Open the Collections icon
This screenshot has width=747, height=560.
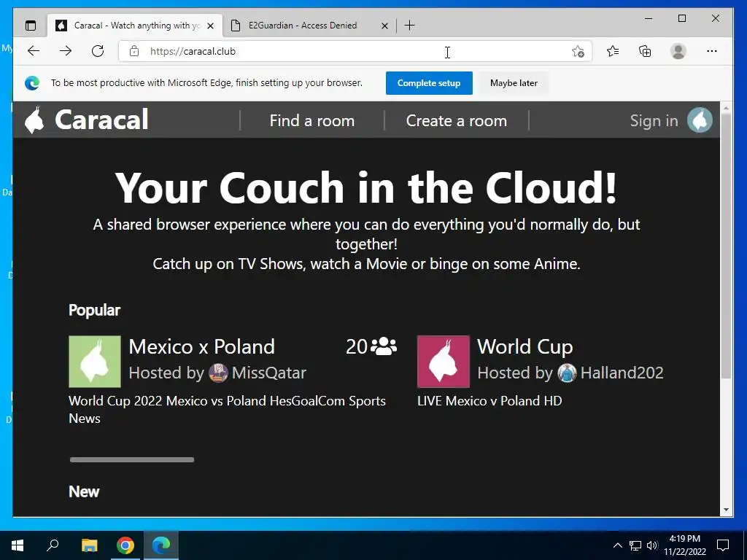645,51
